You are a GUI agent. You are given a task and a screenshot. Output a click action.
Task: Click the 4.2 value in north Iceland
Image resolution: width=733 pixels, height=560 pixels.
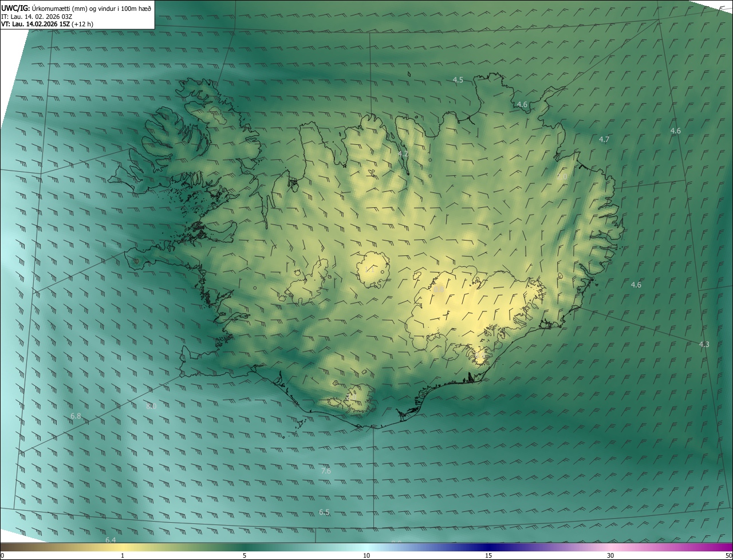tap(403, 154)
